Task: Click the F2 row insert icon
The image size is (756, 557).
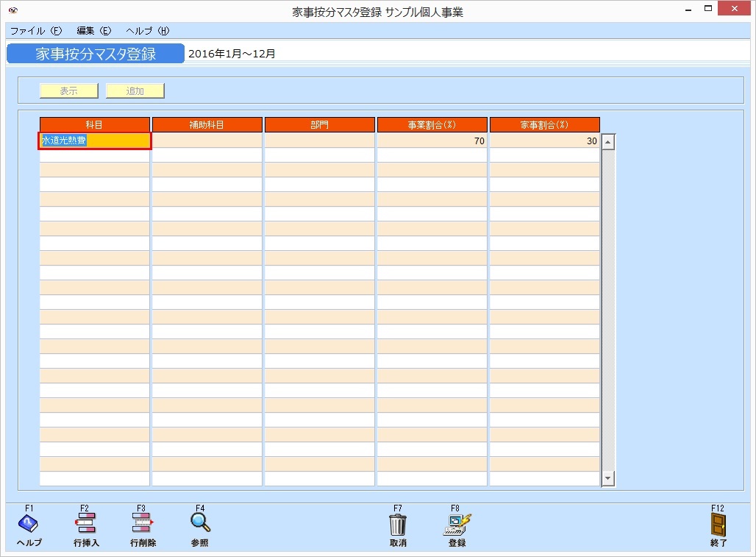Action: [x=86, y=524]
